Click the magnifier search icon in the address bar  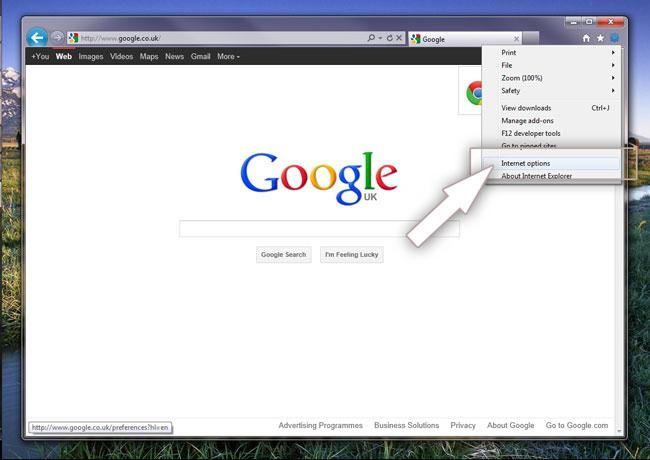click(x=371, y=38)
